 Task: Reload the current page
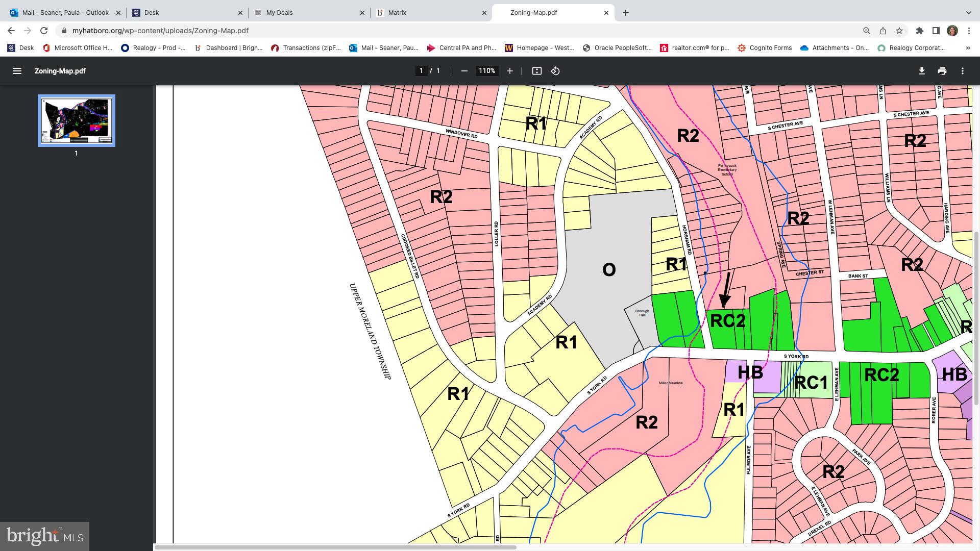tap(44, 31)
